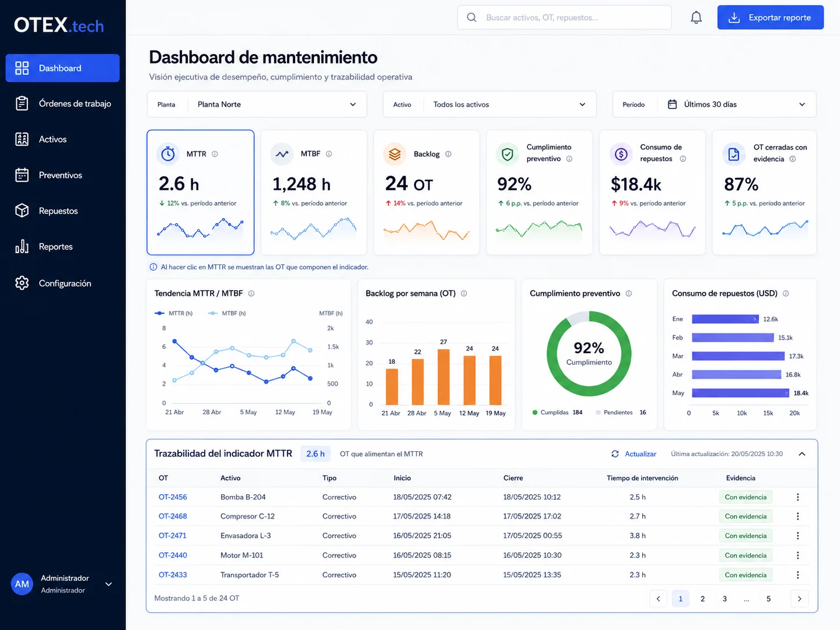Click Con evidencia badge for Bomba B-204
Viewport: 840px width, 630px height.
[x=745, y=497]
